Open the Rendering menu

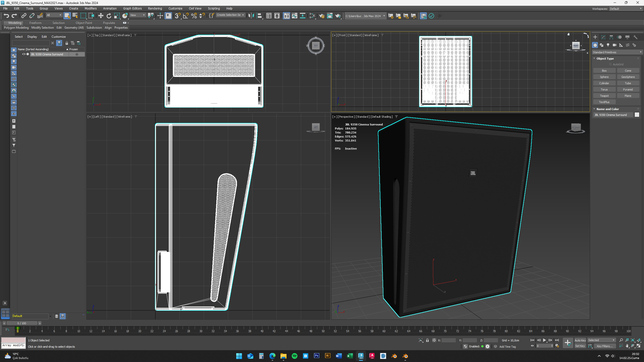[155, 8]
